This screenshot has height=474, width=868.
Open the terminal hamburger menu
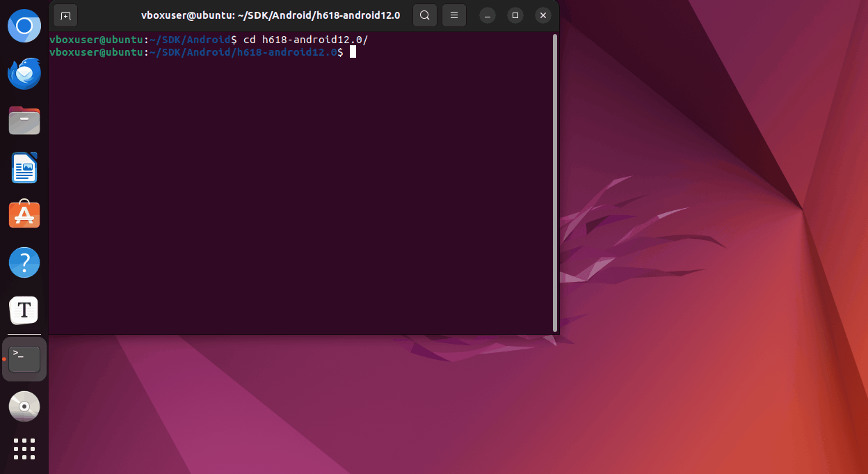point(453,15)
